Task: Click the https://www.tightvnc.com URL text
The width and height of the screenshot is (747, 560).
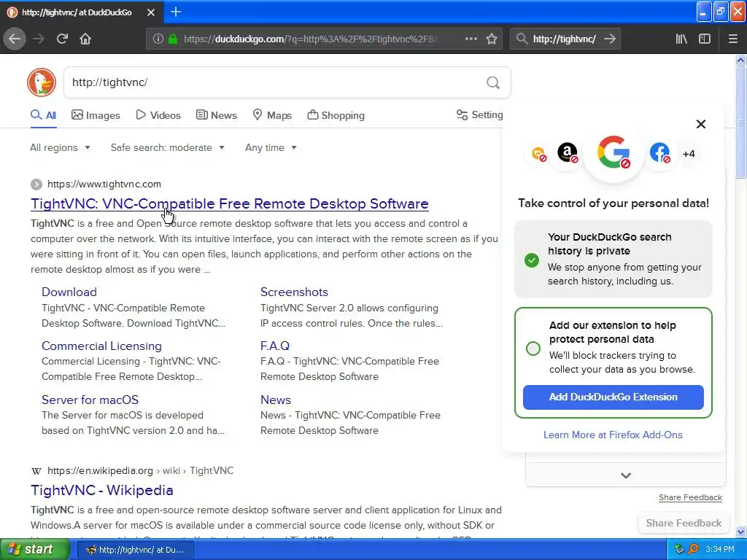Action: pos(104,184)
